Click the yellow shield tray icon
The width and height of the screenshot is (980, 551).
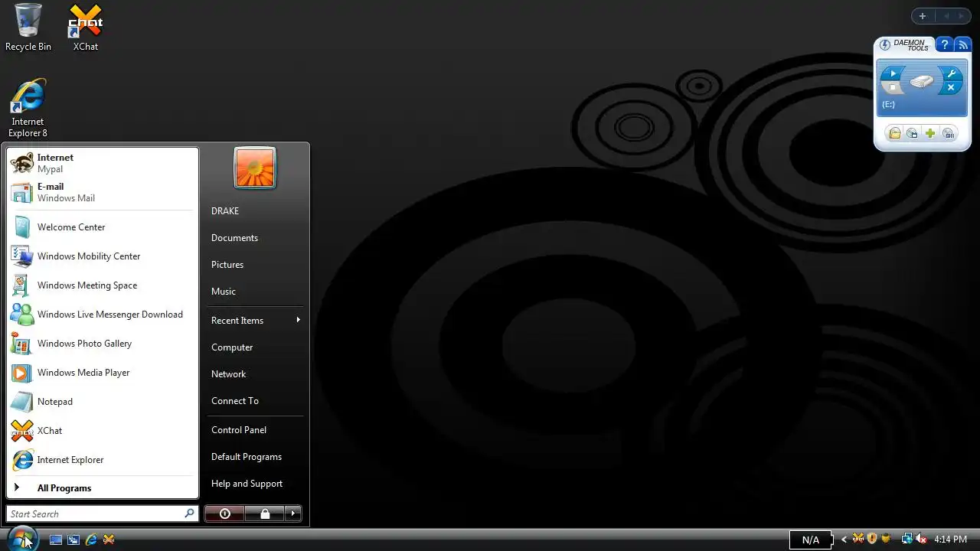[887, 539]
